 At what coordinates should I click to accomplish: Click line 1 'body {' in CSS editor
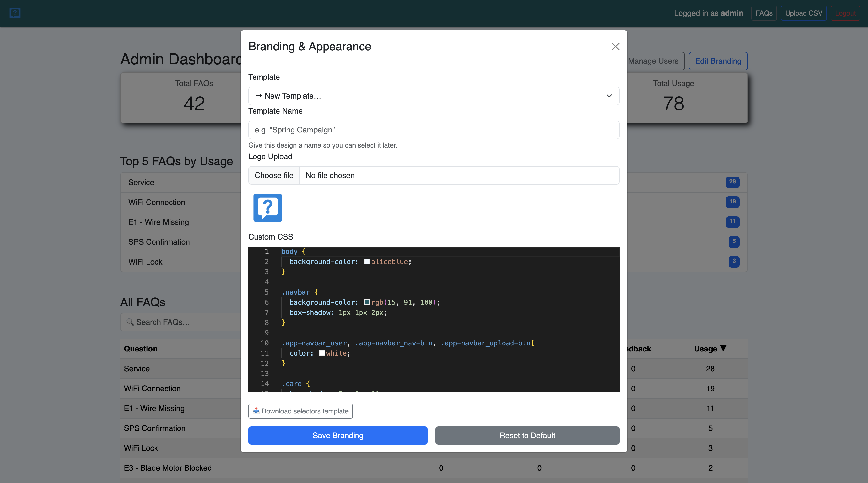pyautogui.click(x=294, y=251)
